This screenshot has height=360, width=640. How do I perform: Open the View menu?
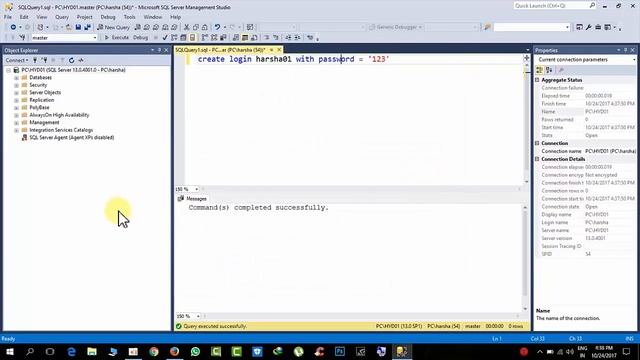tap(42, 17)
